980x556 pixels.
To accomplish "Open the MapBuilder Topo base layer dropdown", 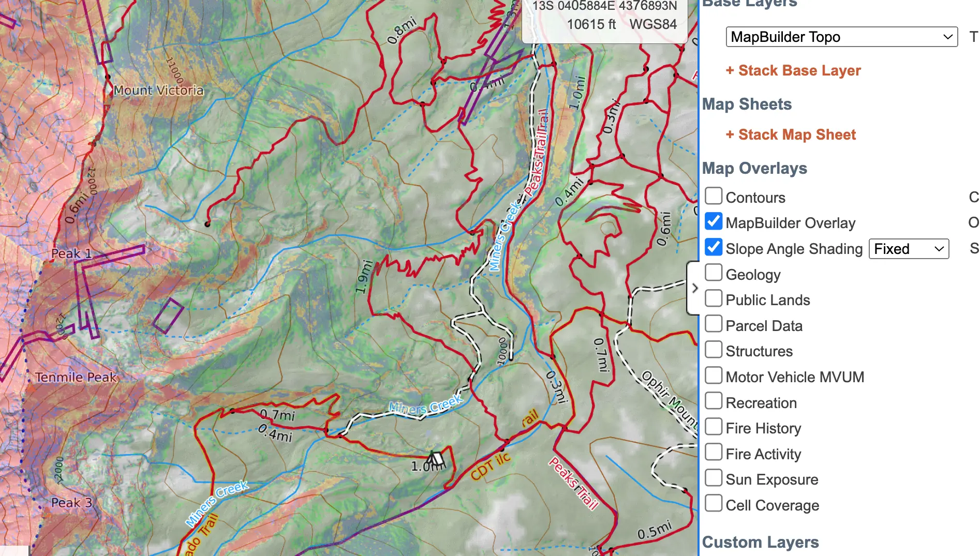I will tap(841, 37).
